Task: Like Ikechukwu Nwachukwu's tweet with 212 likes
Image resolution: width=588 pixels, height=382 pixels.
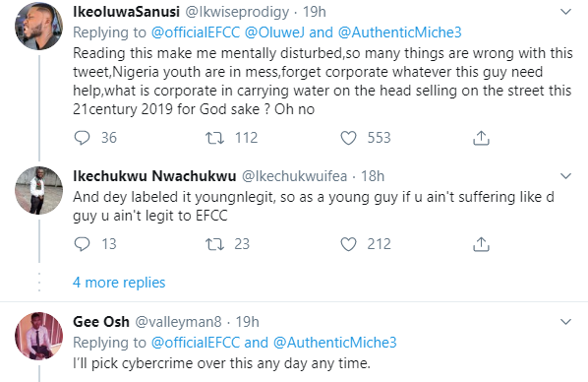Action: [348, 244]
